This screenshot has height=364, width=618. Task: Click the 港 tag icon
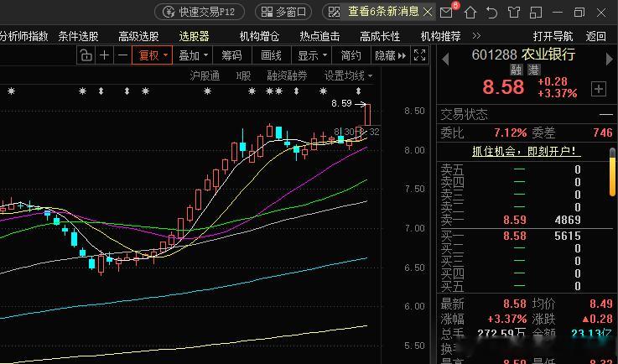coord(534,70)
